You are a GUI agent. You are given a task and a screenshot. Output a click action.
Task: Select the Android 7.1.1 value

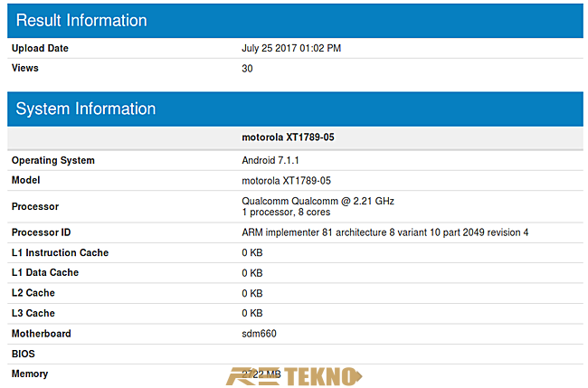coord(270,160)
